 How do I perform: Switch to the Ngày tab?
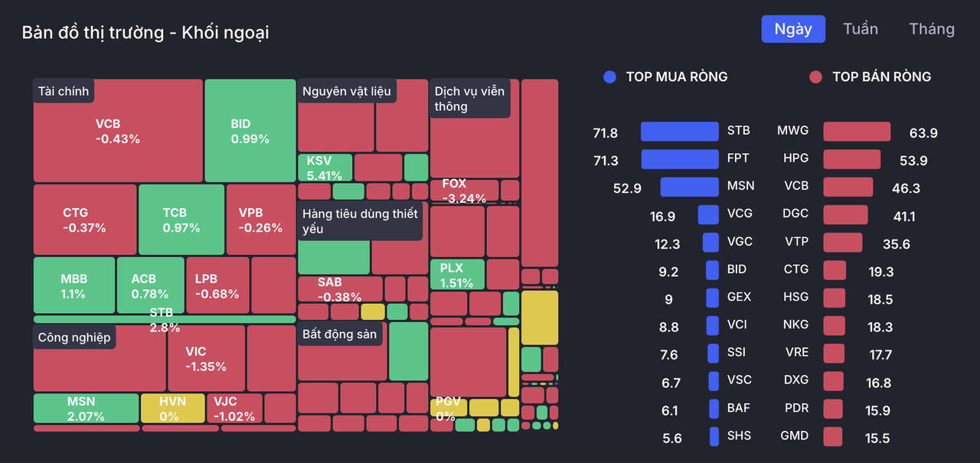792,29
